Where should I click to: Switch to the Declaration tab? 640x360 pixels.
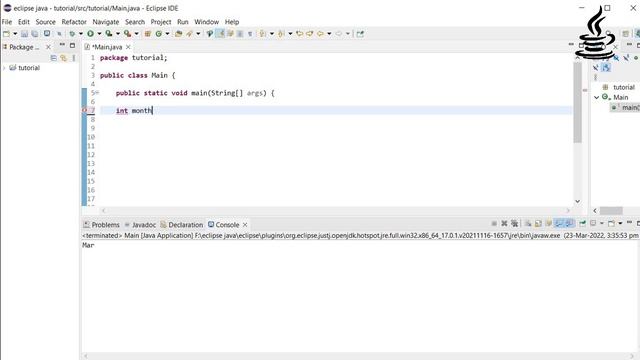coord(182,224)
